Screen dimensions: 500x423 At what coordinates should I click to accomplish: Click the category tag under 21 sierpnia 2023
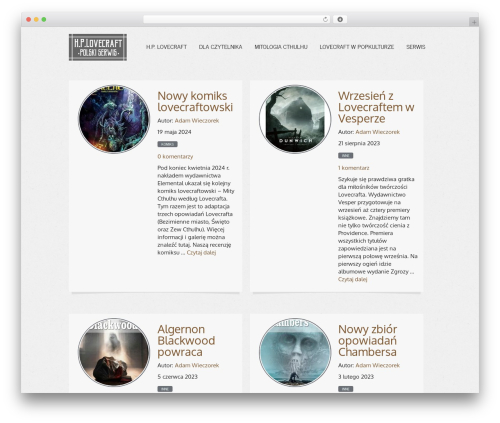(345, 155)
